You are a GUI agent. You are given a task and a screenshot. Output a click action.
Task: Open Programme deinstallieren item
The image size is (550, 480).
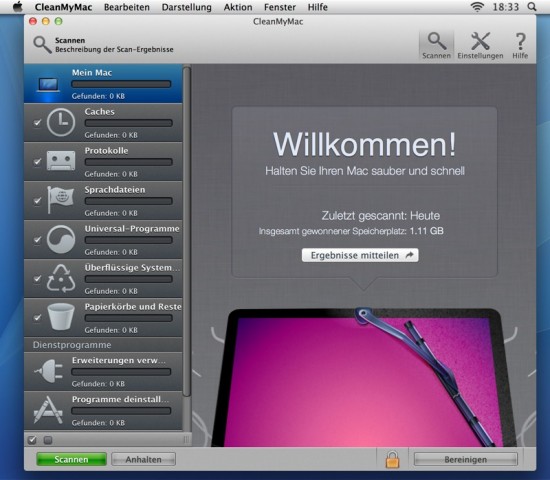click(103, 410)
